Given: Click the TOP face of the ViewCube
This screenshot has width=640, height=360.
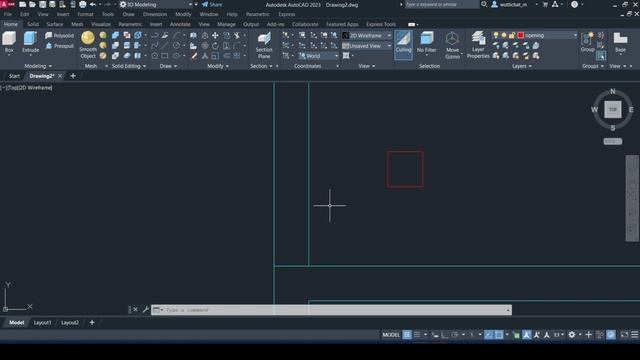Looking at the screenshot, I should [x=613, y=110].
